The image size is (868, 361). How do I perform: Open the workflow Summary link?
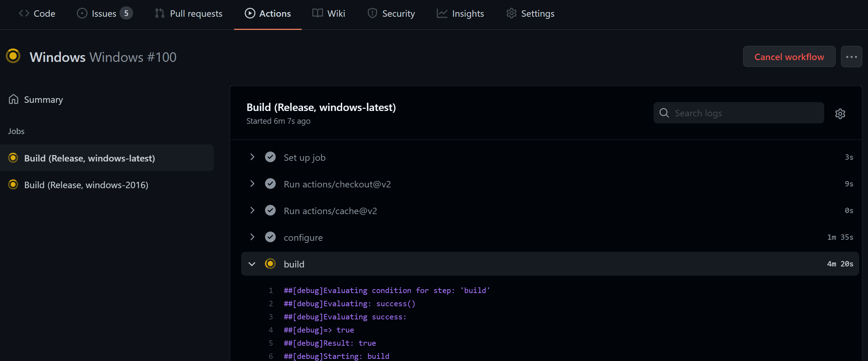[x=43, y=100]
